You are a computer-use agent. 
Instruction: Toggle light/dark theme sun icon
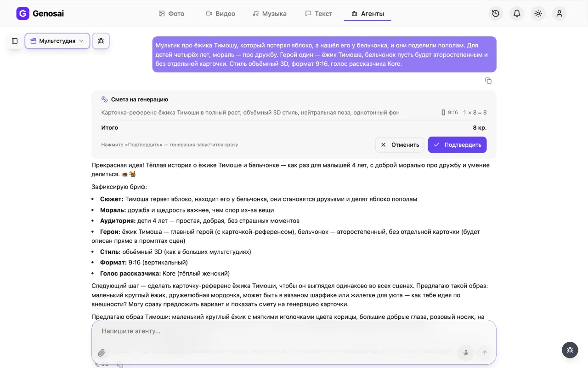pos(538,13)
